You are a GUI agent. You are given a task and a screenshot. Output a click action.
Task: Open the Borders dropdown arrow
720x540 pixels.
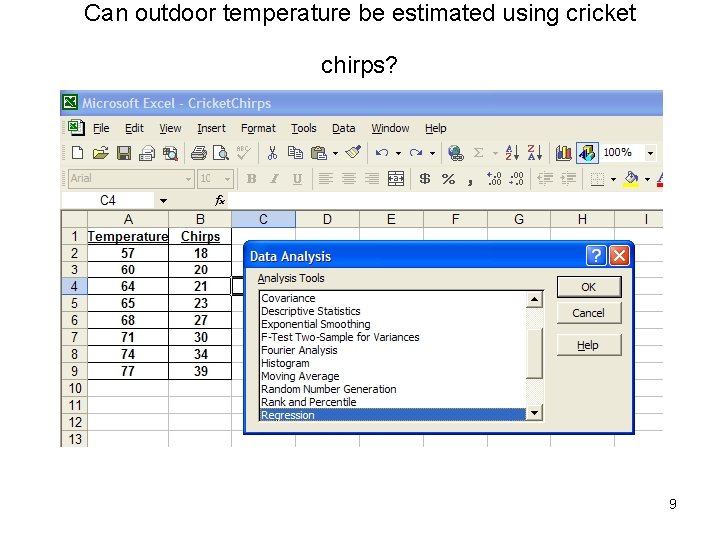coord(613,179)
